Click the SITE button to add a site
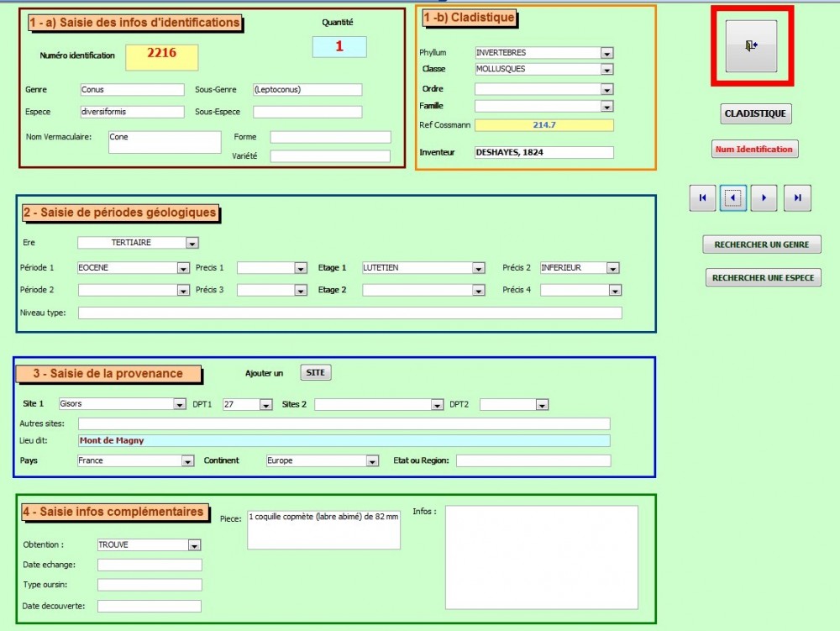The width and height of the screenshot is (840, 631). tap(316, 372)
